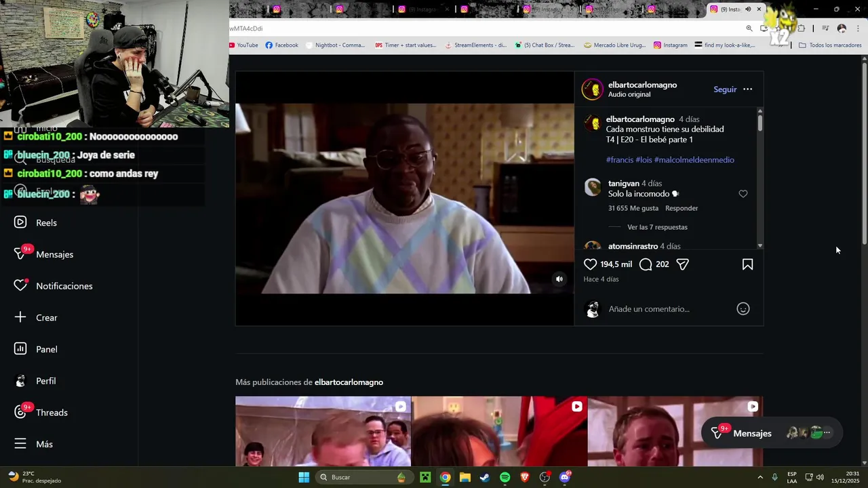Mute the tab's audio speaker icon
Screen dimensions: 868x488
point(748,9)
